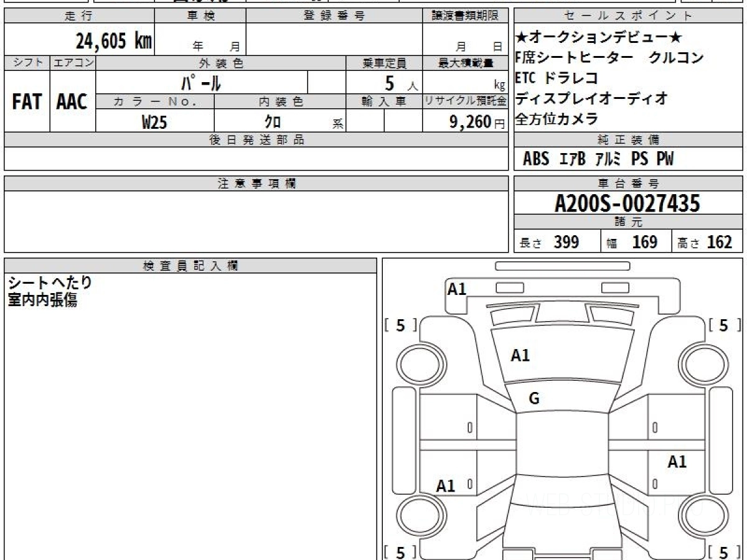
Task: Select the F席シートヒーター クルコン line
Action: tap(609, 57)
